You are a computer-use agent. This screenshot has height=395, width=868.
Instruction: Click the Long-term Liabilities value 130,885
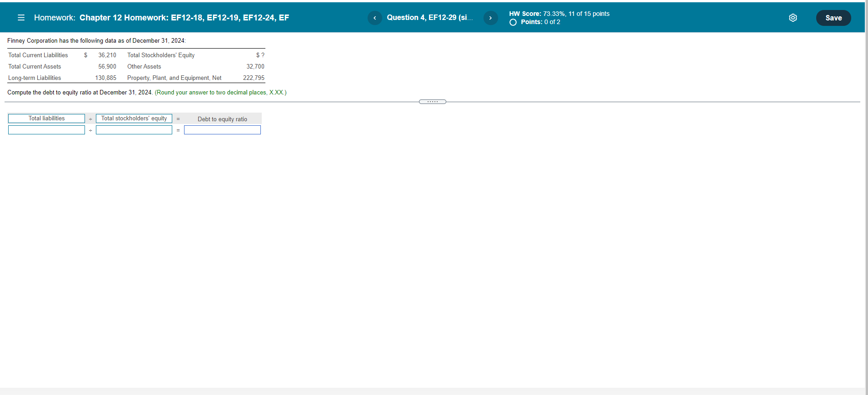coord(105,78)
